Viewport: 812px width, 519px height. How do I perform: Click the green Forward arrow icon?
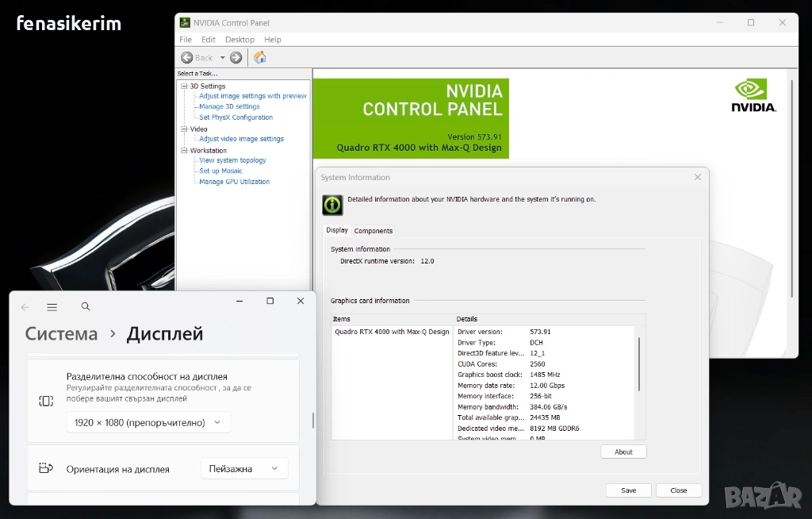tap(236, 57)
